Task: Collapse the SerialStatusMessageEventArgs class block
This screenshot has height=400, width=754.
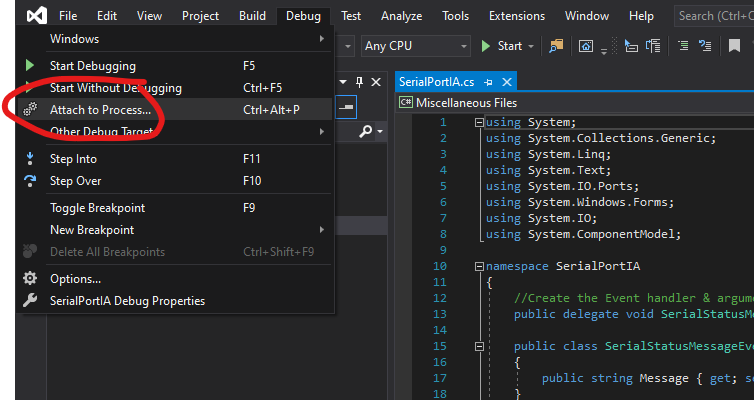Action: click(479, 347)
